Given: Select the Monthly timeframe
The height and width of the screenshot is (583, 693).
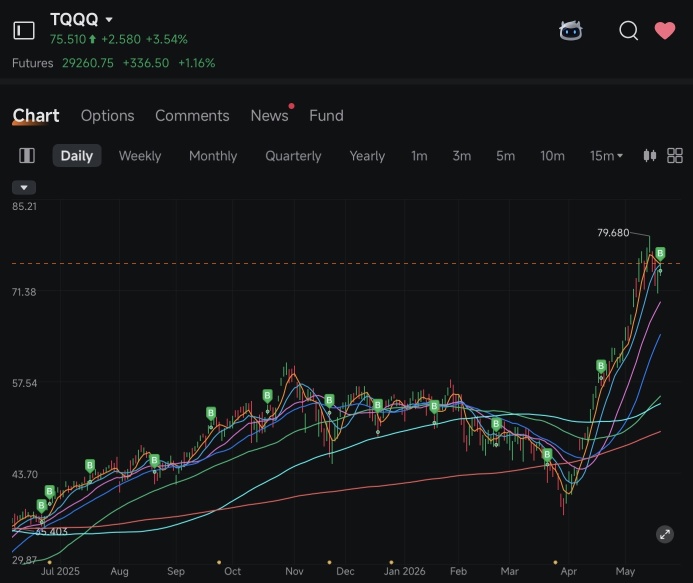Looking at the screenshot, I should pyautogui.click(x=213, y=156).
